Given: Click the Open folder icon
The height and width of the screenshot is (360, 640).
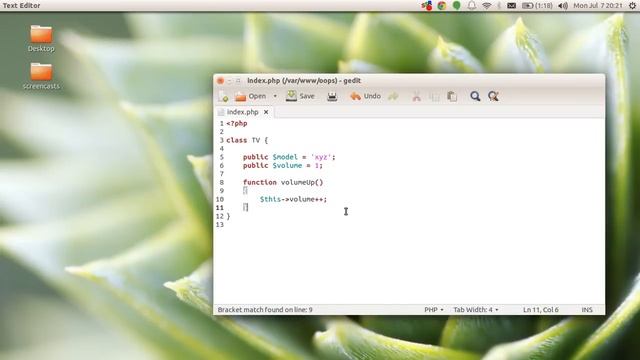Looking at the screenshot, I should [x=240, y=96].
